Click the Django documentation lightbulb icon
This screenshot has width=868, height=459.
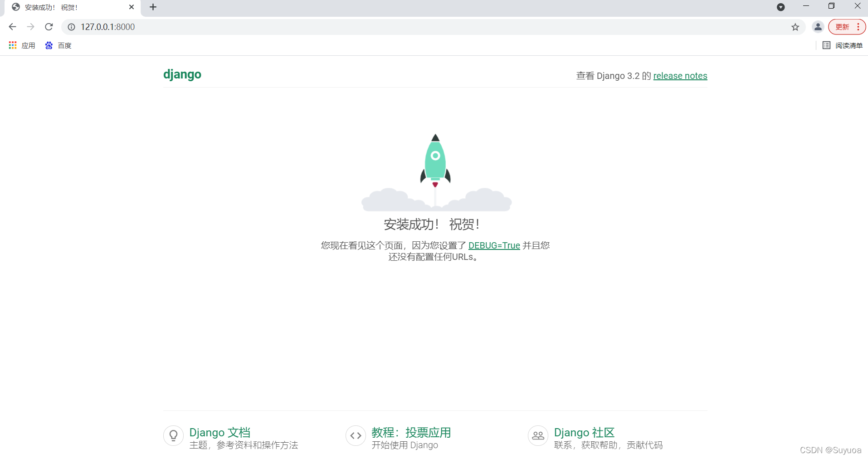click(x=173, y=435)
